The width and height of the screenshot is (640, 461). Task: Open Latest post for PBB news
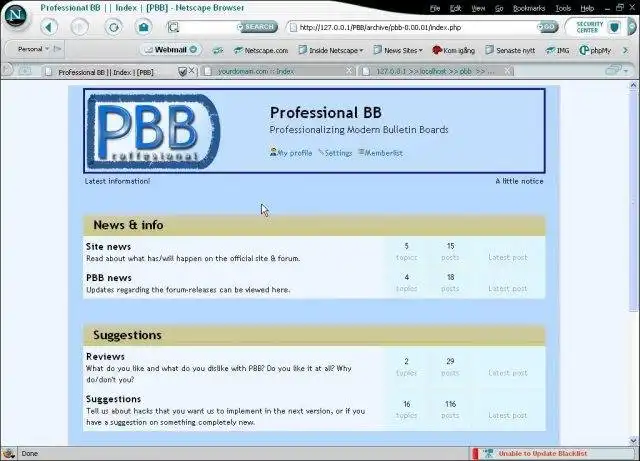pos(508,288)
